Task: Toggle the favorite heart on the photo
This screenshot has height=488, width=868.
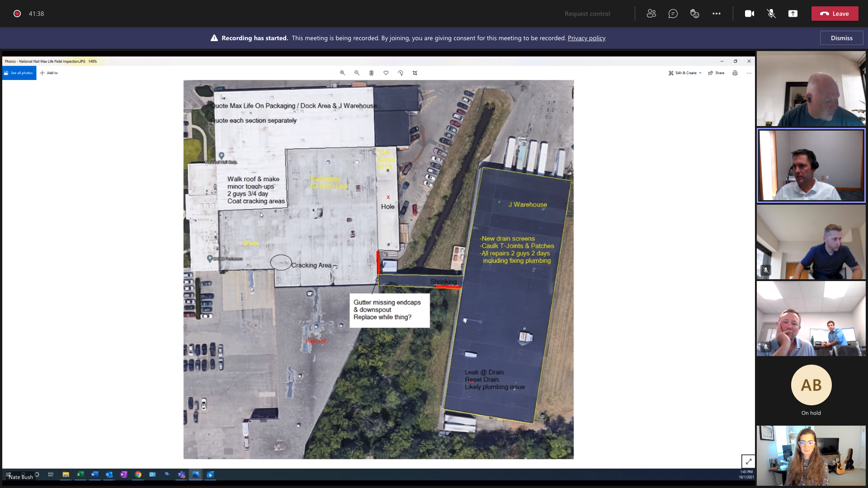Action: pos(386,73)
